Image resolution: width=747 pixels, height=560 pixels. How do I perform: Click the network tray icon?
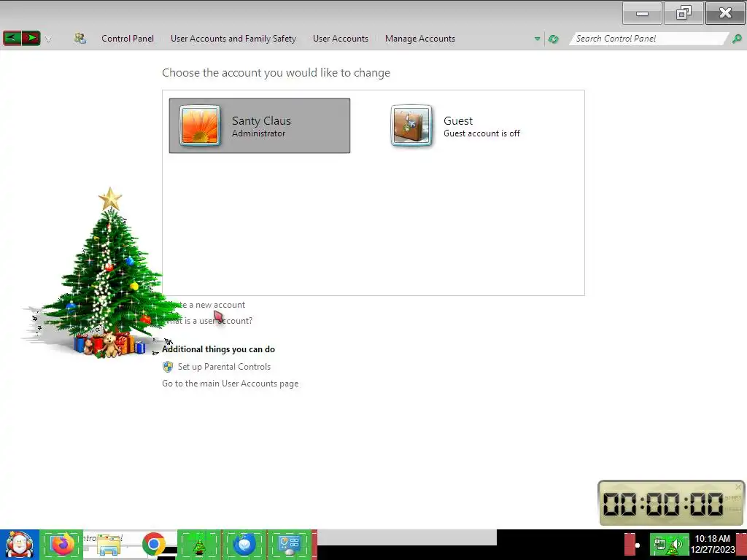(x=660, y=544)
